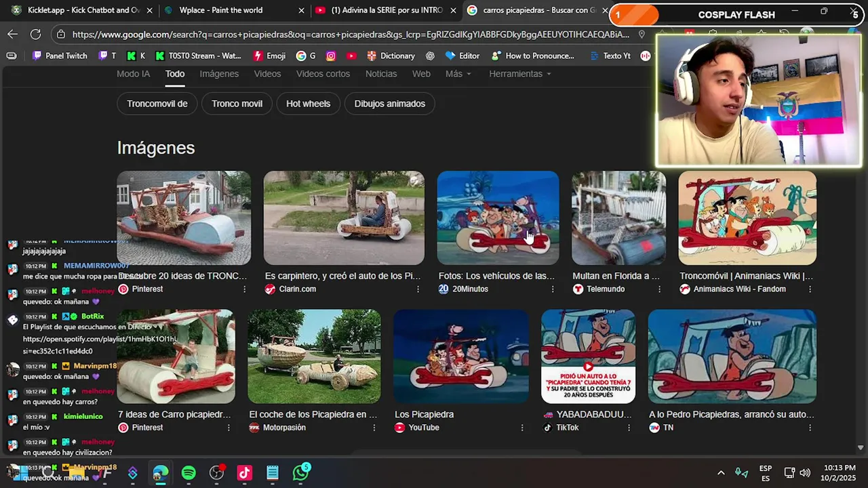The image size is (868, 488).
Task: Open the volume control in system tray
Action: 805,472
